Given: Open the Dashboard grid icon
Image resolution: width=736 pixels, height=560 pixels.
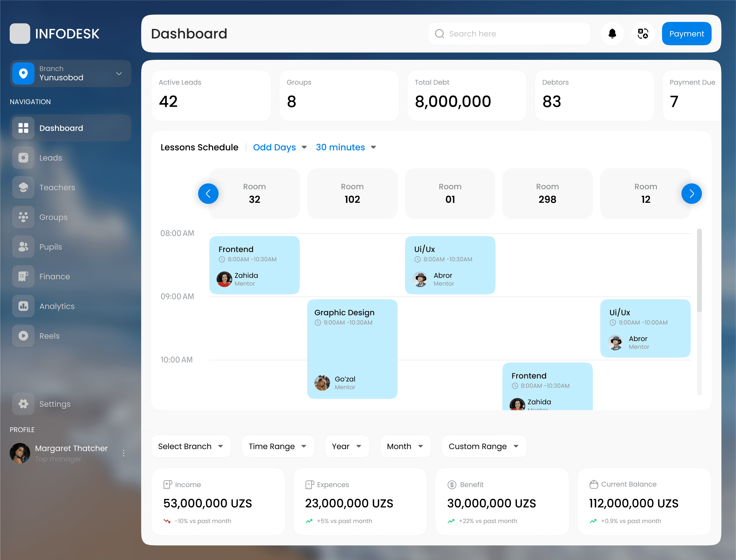Looking at the screenshot, I should (23, 128).
